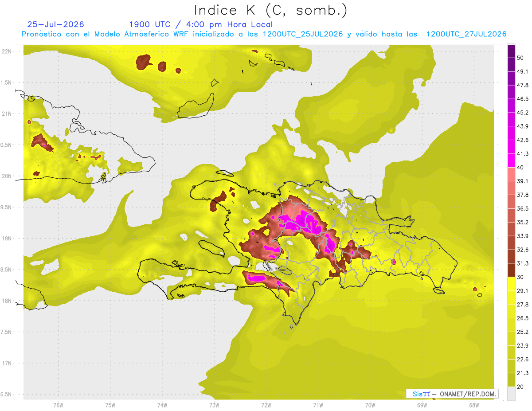Click the "73W" longitude label
This screenshot has height=411, width=532.
pos(214,405)
